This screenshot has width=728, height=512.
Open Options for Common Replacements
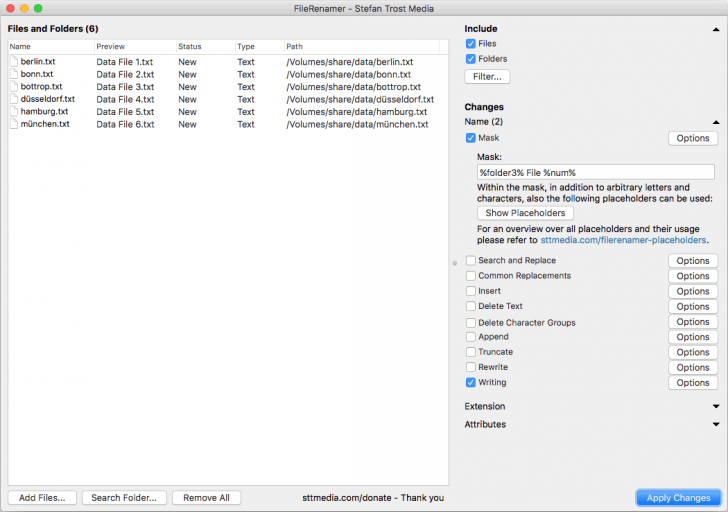[x=693, y=276]
